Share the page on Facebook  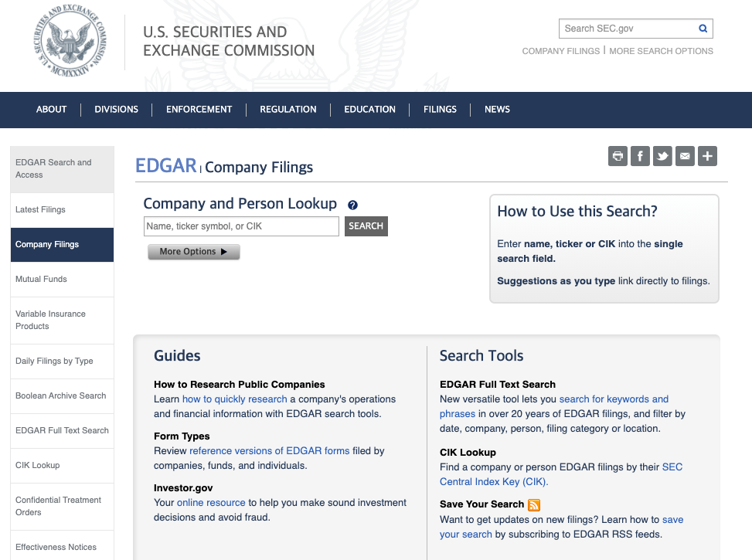pos(640,156)
